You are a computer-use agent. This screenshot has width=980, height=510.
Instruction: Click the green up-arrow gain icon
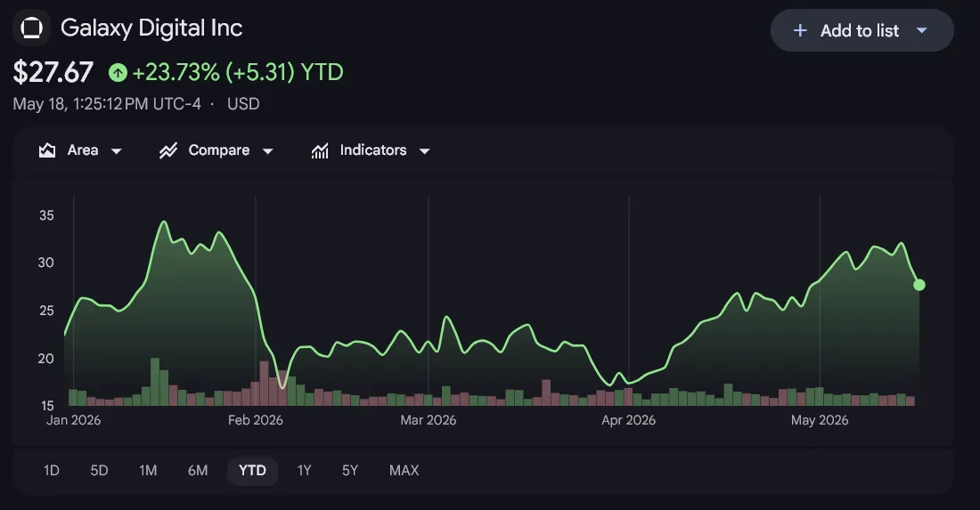(118, 72)
